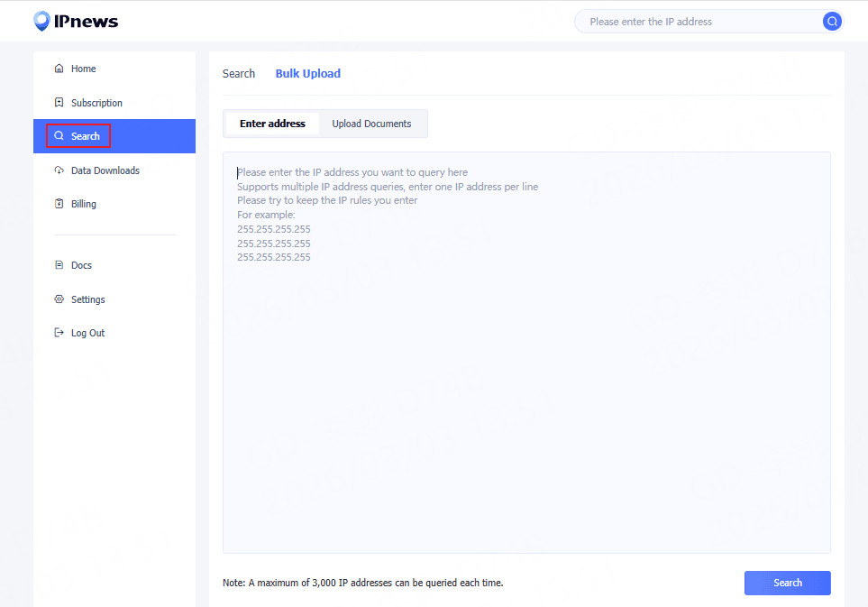Focus the top IP address search field
Screen dimensions: 868x607
click(699, 22)
